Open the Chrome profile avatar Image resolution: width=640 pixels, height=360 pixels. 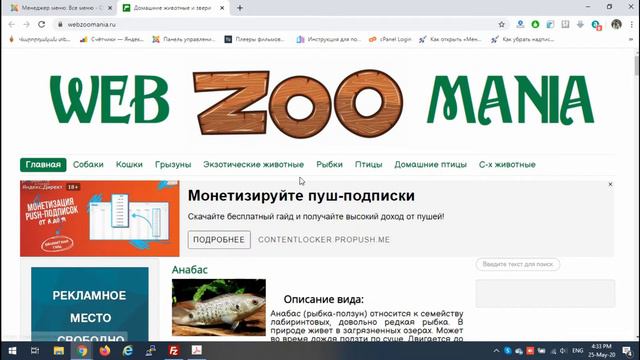[x=616, y=24]
